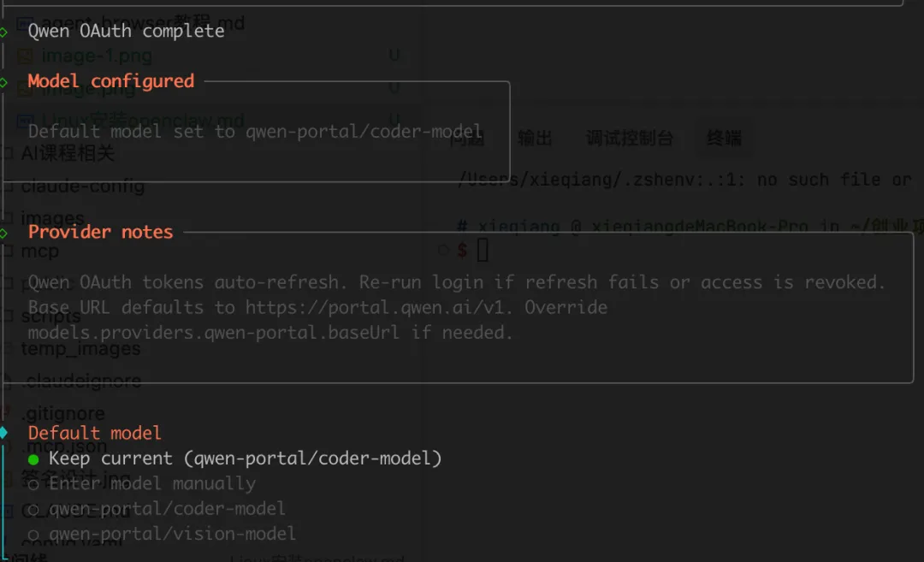
Task: Click the folder icon next to mcp
Action: tap(8, 251)
